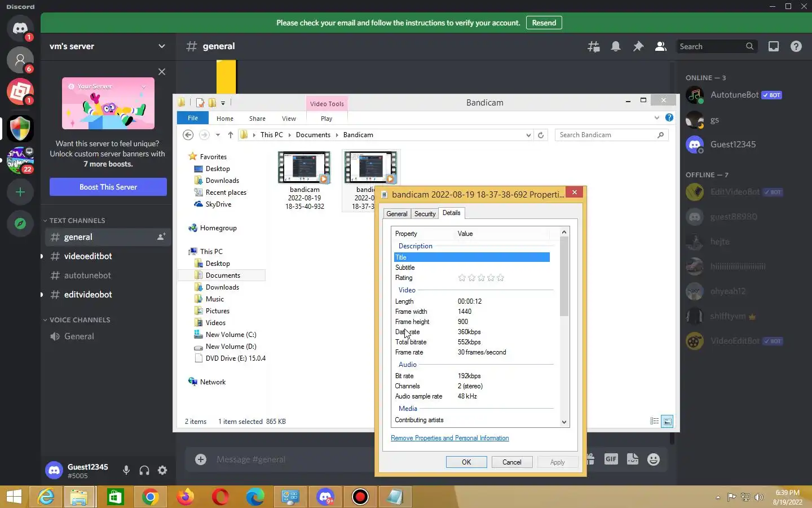Open Discord home direct messages icon

click(20, 28)
